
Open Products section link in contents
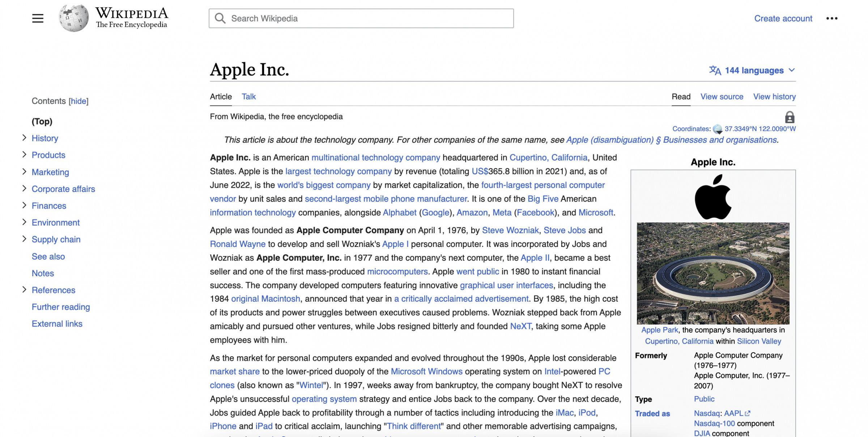point(48,155)
